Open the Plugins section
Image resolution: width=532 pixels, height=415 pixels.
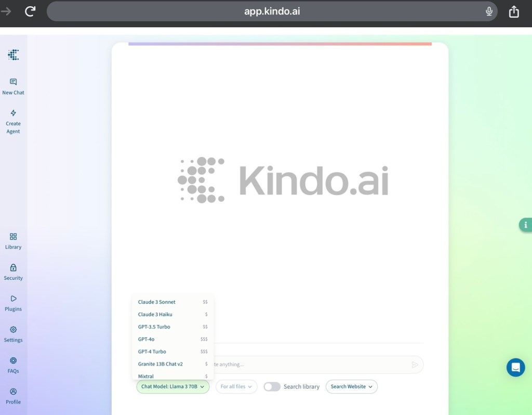tap(13, 303)
